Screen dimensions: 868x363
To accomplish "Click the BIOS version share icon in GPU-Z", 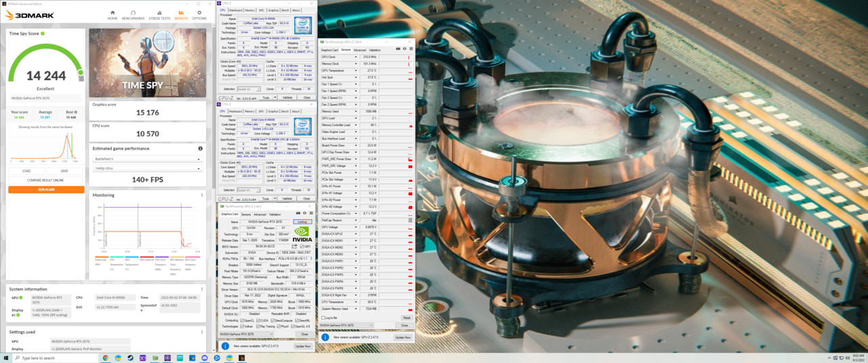I will [294, 246].
